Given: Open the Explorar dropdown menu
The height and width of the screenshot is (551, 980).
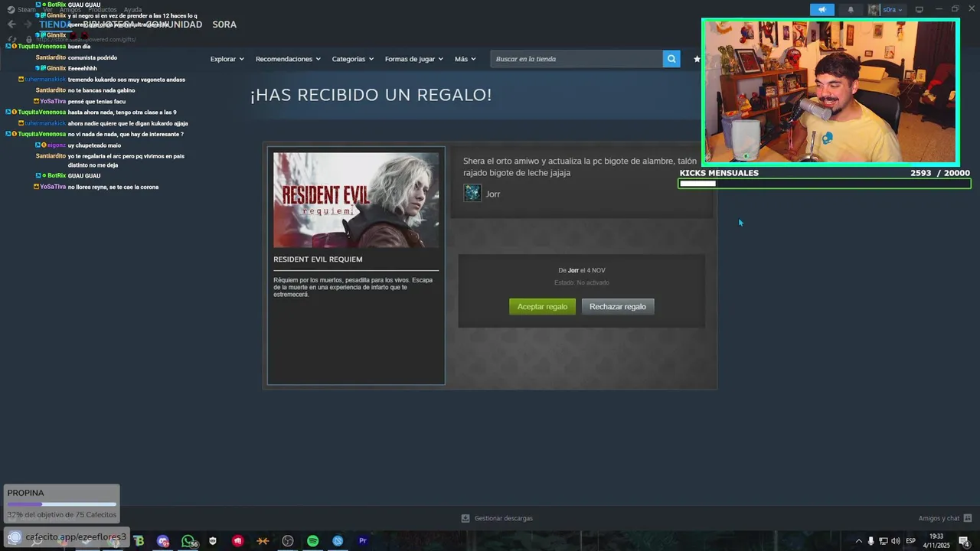Looking at the screenshot, I should (227, 59).
